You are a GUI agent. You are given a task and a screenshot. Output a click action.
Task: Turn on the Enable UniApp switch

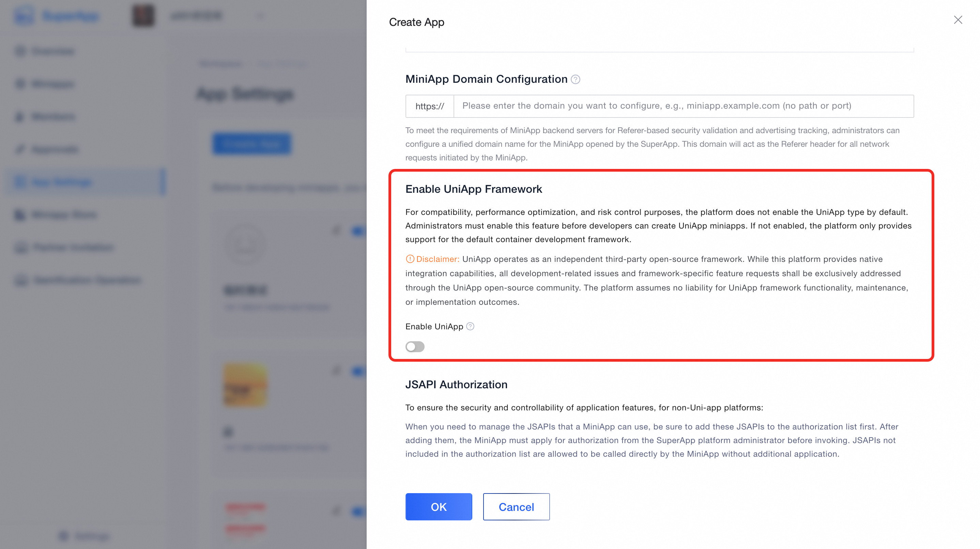[415, 346]
